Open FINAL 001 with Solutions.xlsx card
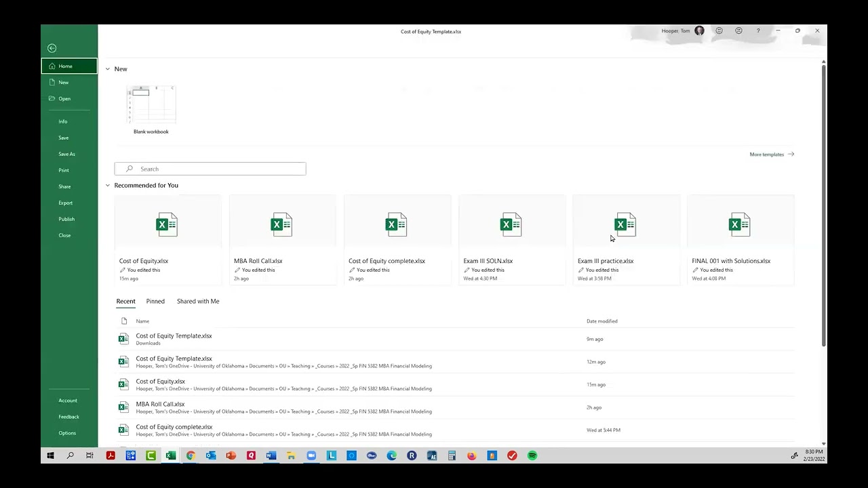The height and width of the screenshot is (488, 868). (741, 239)
